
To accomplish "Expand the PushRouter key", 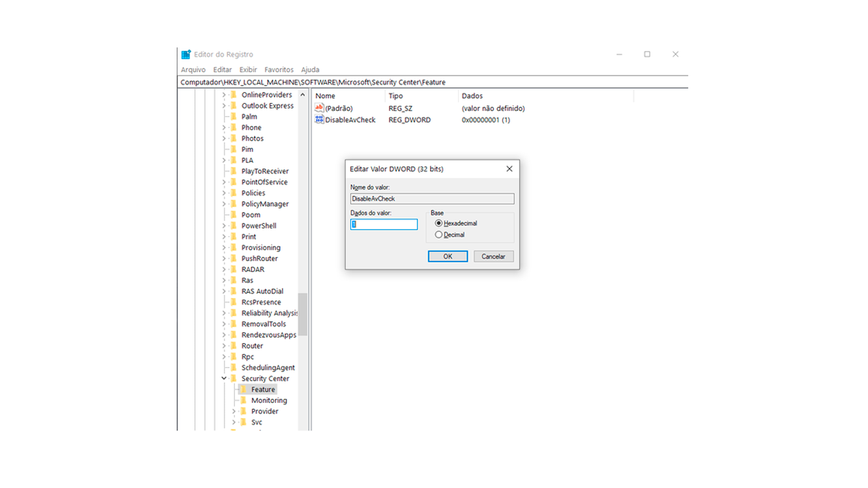I will tap(224, 258).
